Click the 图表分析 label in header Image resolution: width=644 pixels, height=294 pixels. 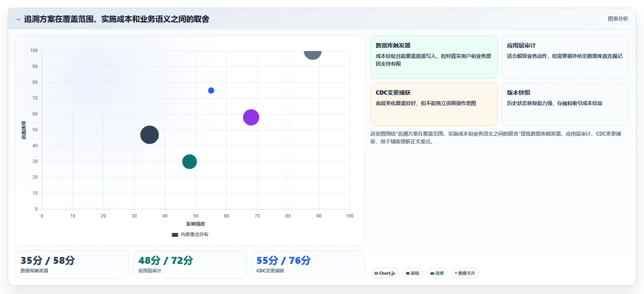point(618,19)
